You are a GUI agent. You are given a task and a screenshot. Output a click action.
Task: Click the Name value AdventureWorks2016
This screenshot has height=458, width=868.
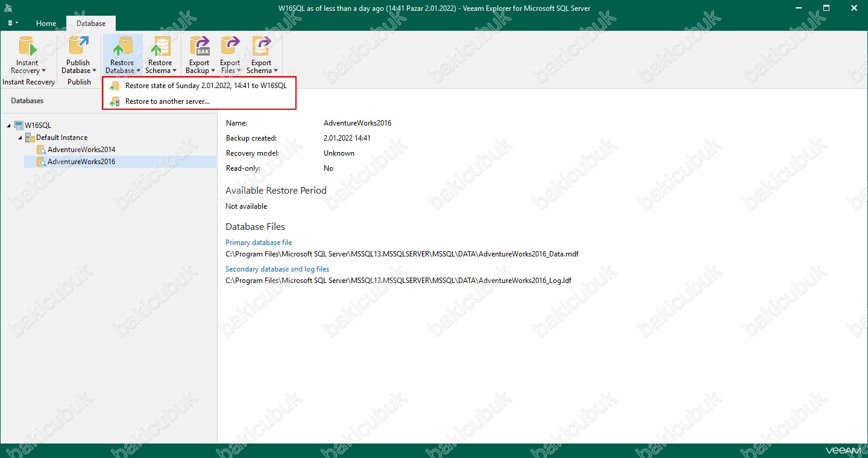(x=357, y=123)
